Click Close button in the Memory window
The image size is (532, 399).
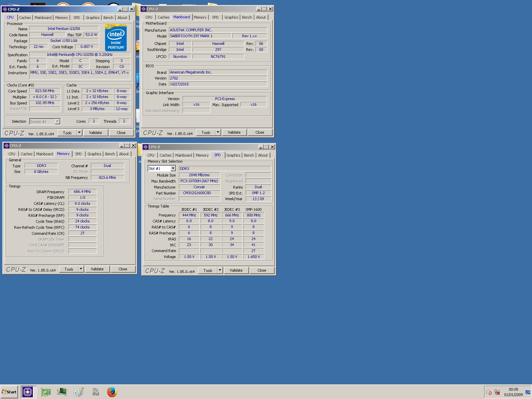click(123, 269)
